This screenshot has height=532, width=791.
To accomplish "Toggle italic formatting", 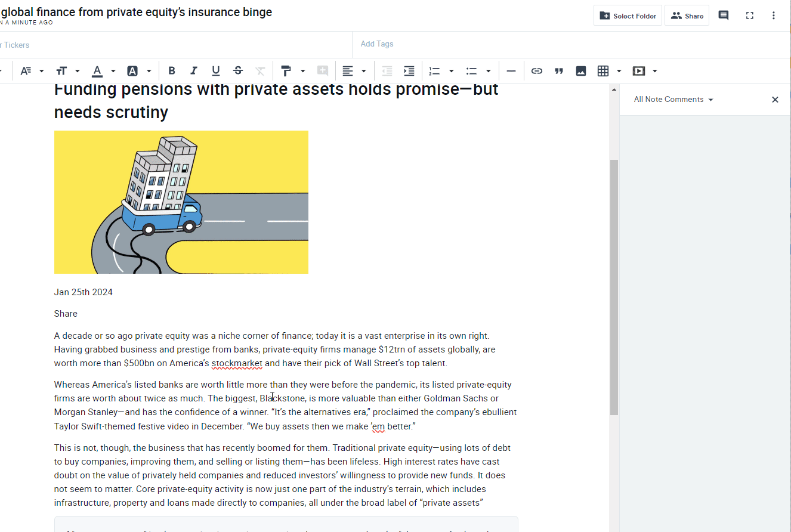I will [194, 71].
